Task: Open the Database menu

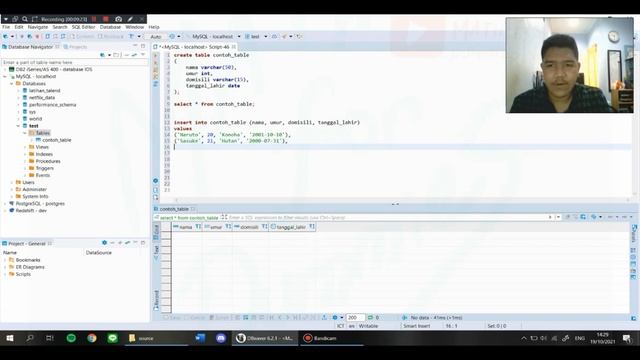Action: point(110,27)
